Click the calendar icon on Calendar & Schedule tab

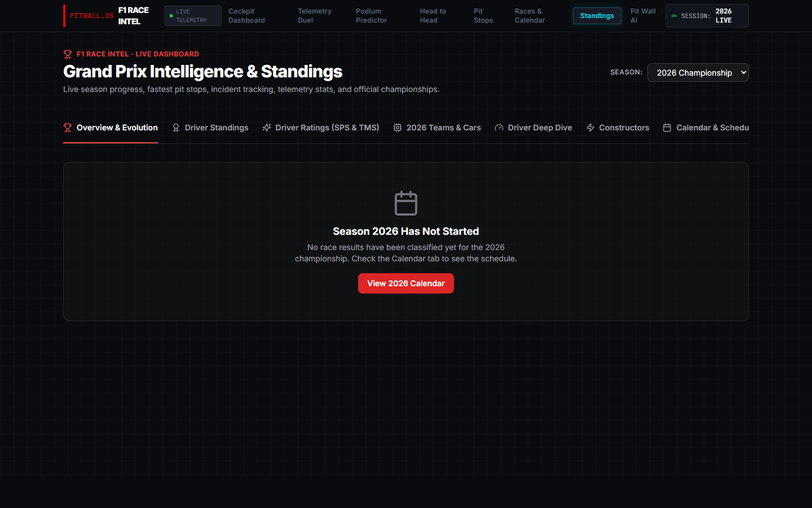tap(667, 128)
